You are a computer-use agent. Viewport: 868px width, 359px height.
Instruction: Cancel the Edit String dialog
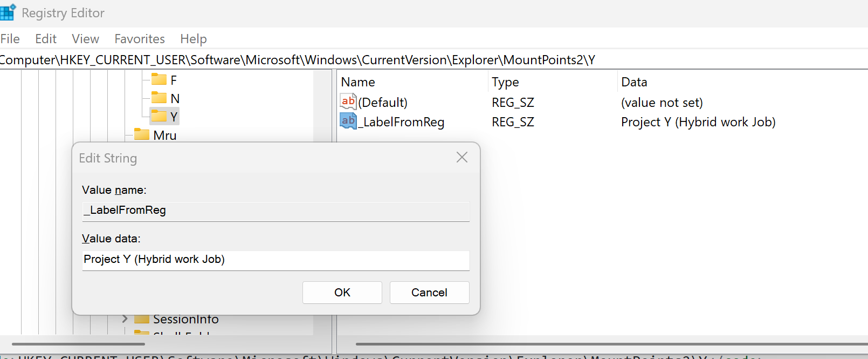(x=429, y=293)
